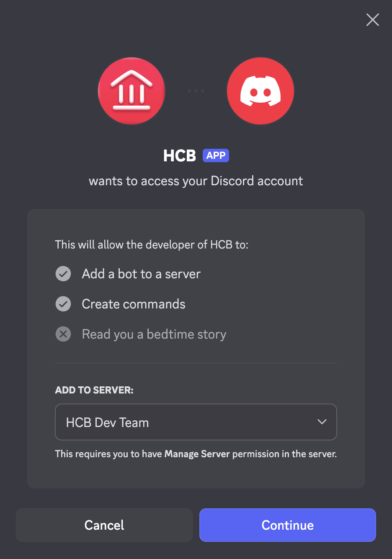Close the authorization dialog with X
Screen dimensions: 392x559
click(x=373, y=20)
